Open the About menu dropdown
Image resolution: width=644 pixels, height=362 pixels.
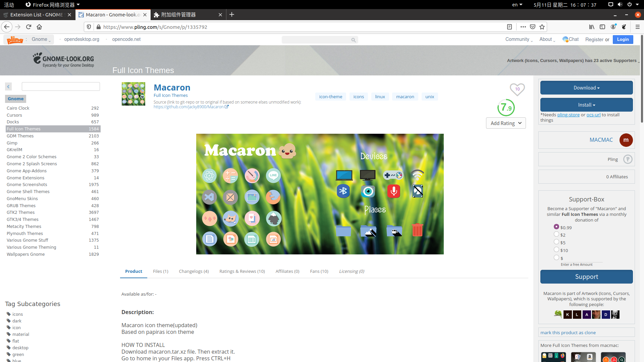[x=547, y=40]
